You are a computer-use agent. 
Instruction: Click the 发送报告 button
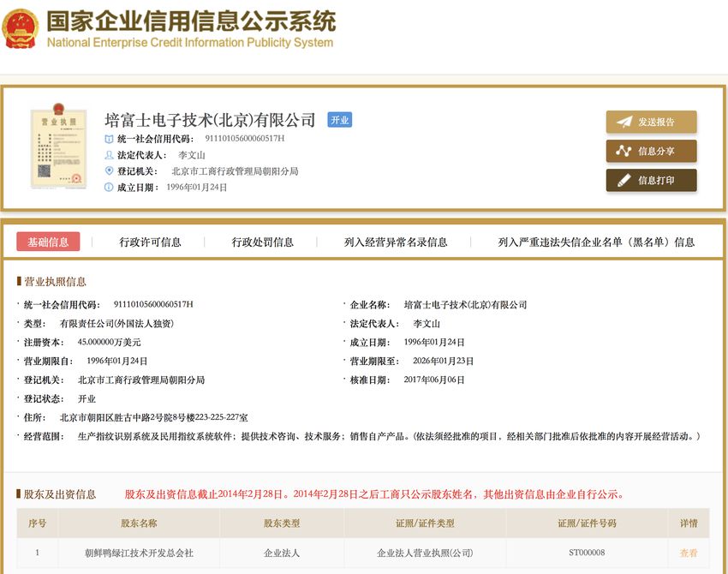pyautogui.click(x=652, y=122)
